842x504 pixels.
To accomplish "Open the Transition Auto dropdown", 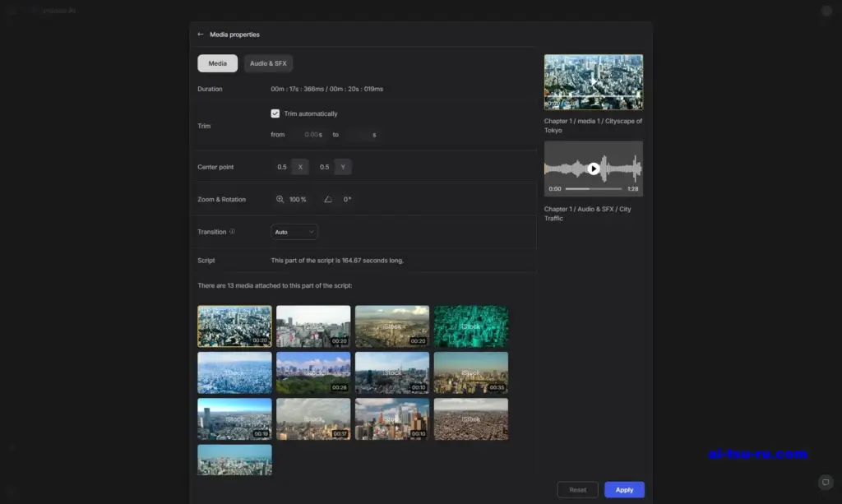I will pyautogui.click(x=294, y=232).
